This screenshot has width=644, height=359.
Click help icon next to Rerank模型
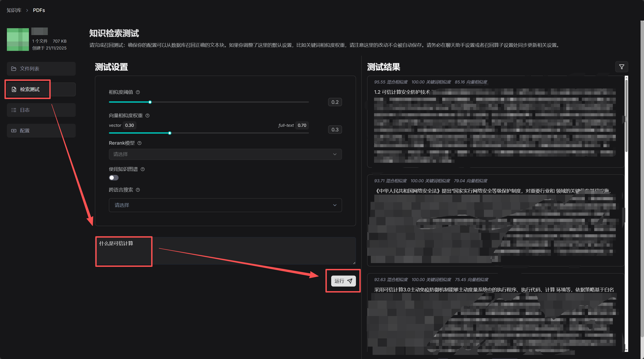[x=139, y=143]
